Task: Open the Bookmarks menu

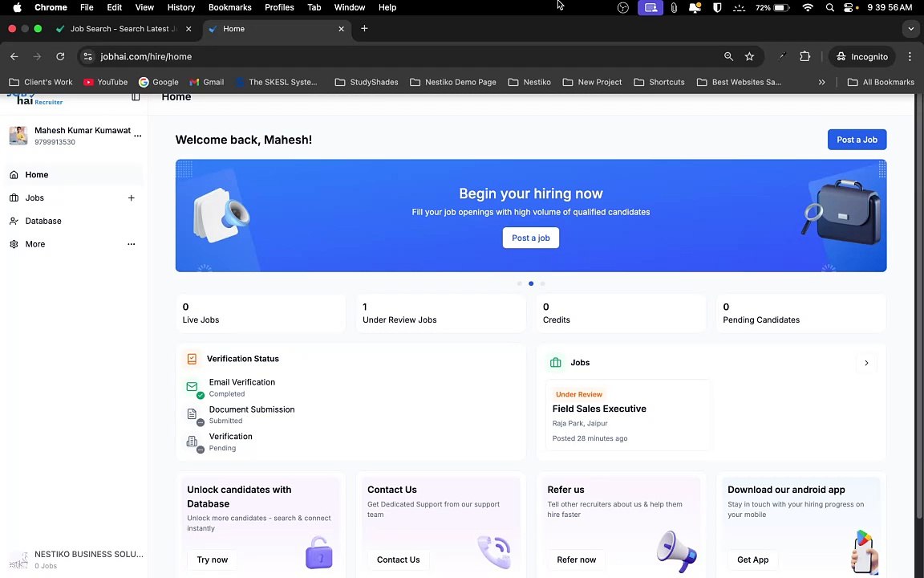Action: pos(230,8)
